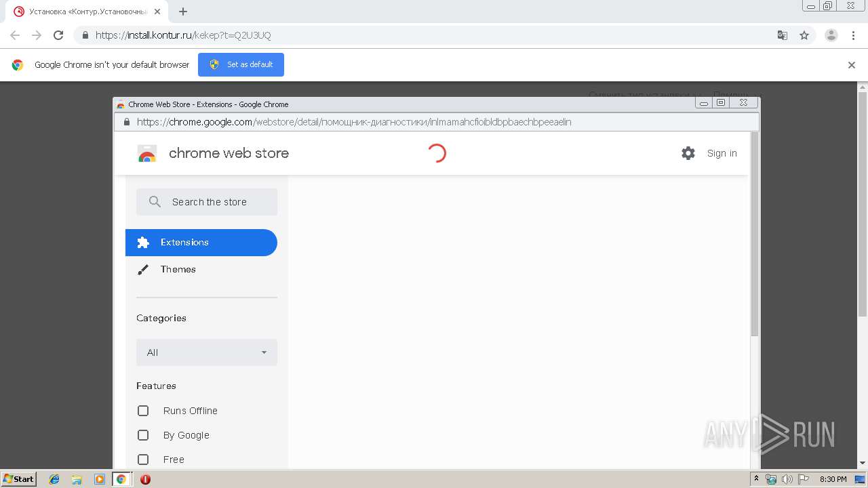This screenshot has height=488, width=868.
Task: Click the Show desktop button
Action: (x=860, y=479)
